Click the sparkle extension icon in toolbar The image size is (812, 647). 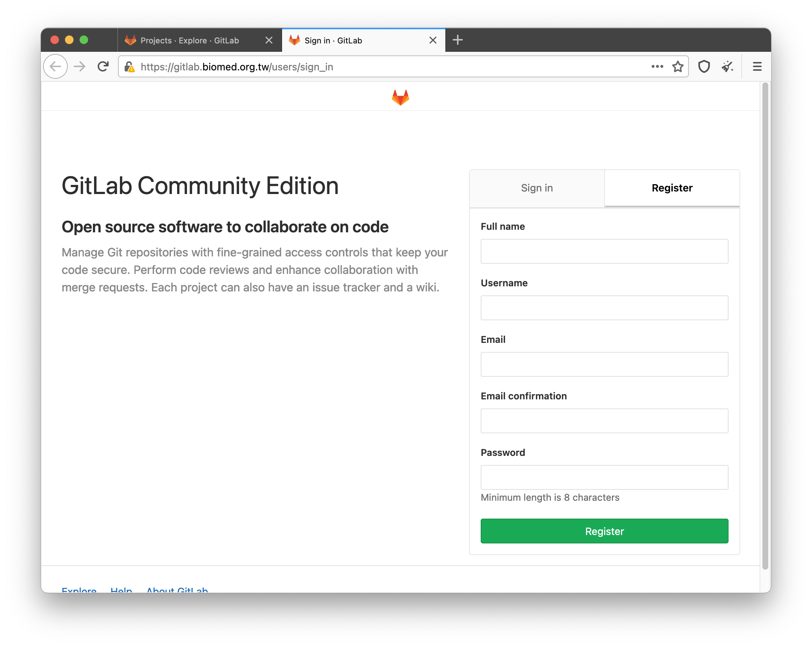pos(727,67)
